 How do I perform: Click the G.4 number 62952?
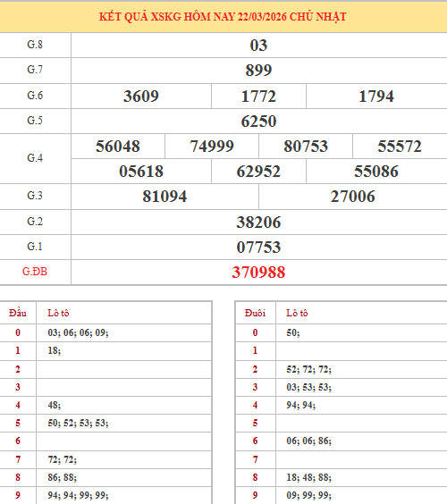click(258, 172)
